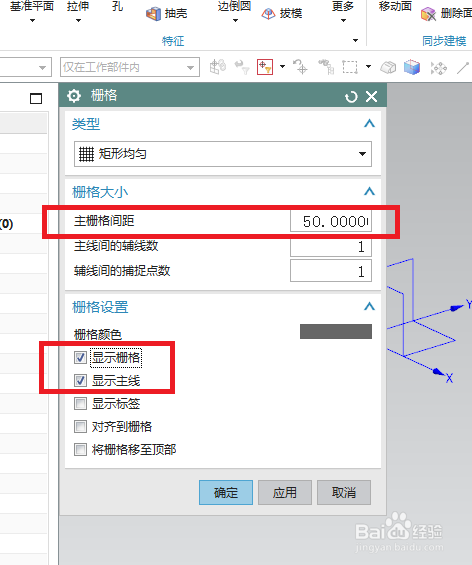This screenshot has width=472, height=565.
Task: Click the diamond snap points icon
Action: pos(438,68)
